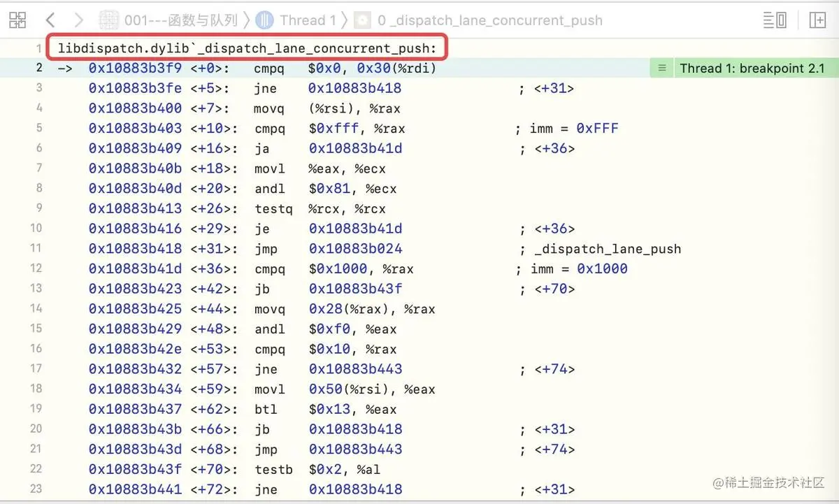Click the testq %rcx, %rcx instruction
The width and height of the screenshot is (839, 504).
coord(320,209)
